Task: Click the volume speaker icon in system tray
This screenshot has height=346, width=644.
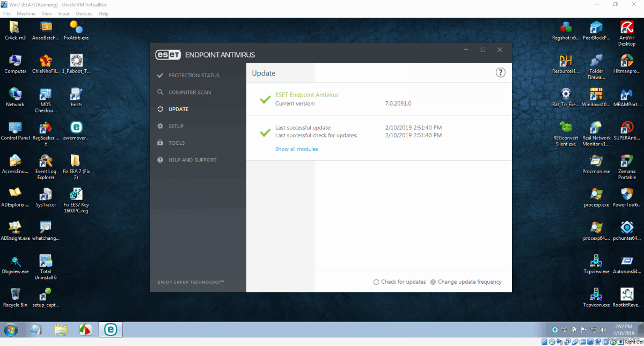Action: 602,330
